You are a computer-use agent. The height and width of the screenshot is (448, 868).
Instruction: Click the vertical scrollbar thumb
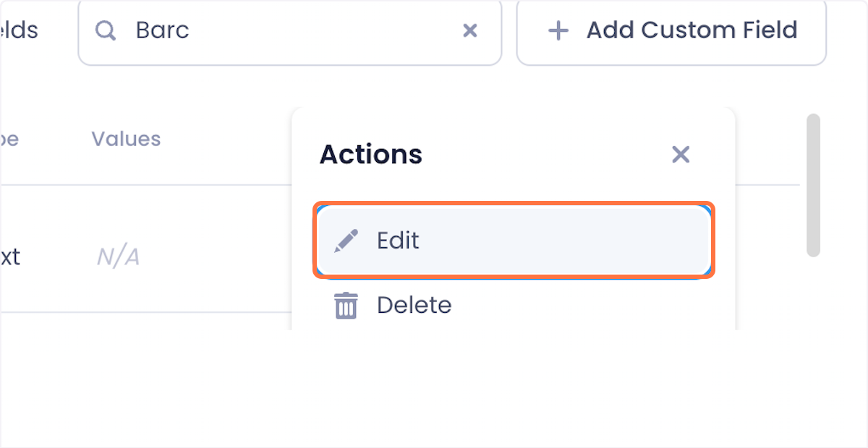813,185
